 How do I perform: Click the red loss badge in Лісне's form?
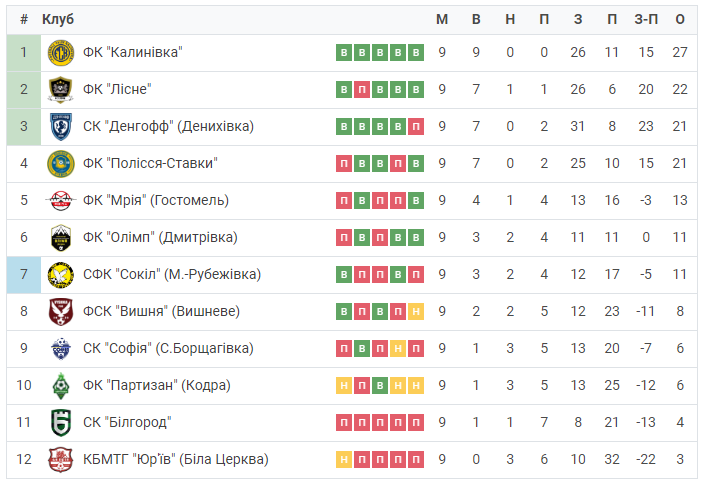362,90
